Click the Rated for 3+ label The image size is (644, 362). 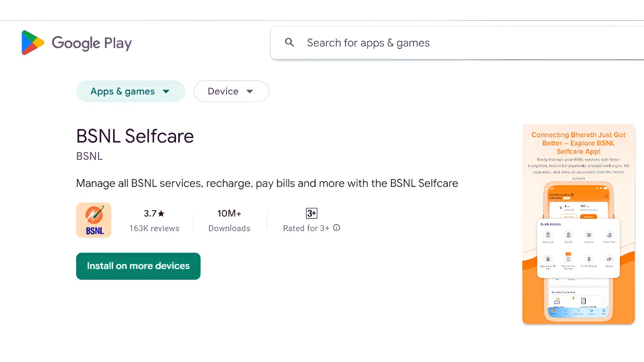pos(306,229)
